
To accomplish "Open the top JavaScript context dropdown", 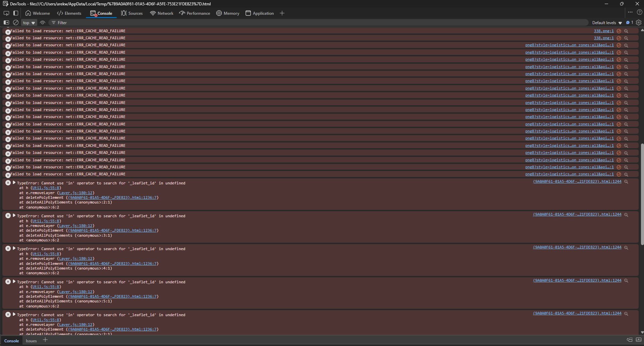I will pos(29,23).
